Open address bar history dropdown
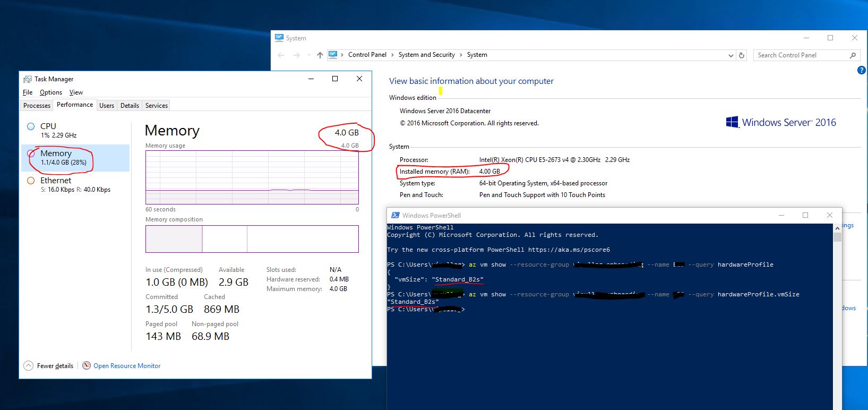The height and width of the screenshot is (410, 868). pyautogui.click(x=731, y=55)
